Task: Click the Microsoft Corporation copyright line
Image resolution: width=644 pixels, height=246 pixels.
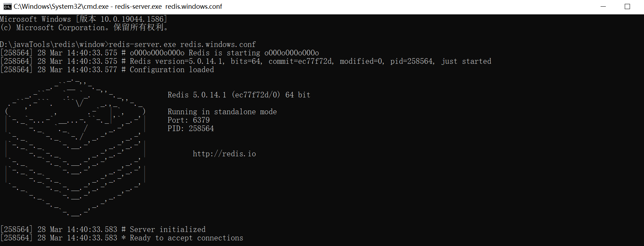Action: pos(84,28)
